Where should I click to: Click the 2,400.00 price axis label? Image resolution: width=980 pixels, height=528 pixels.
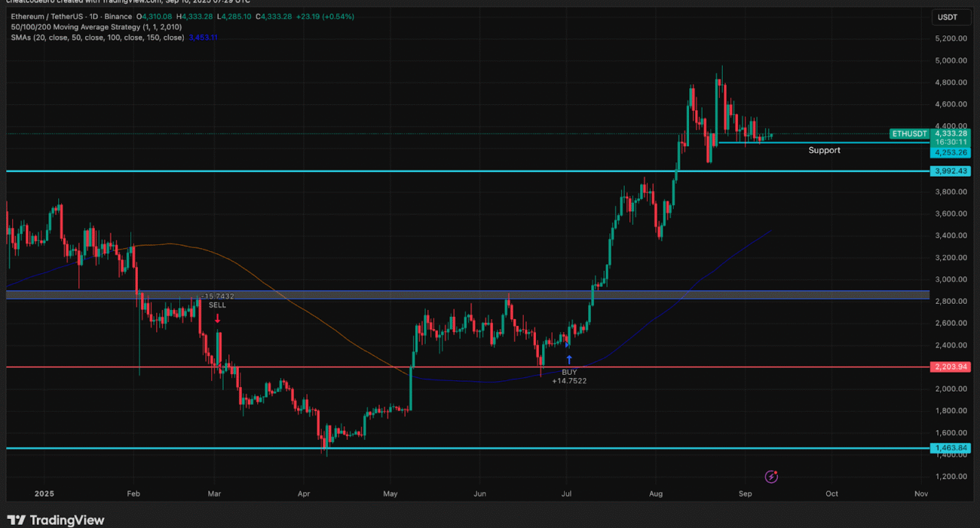[x=952, y=345]
